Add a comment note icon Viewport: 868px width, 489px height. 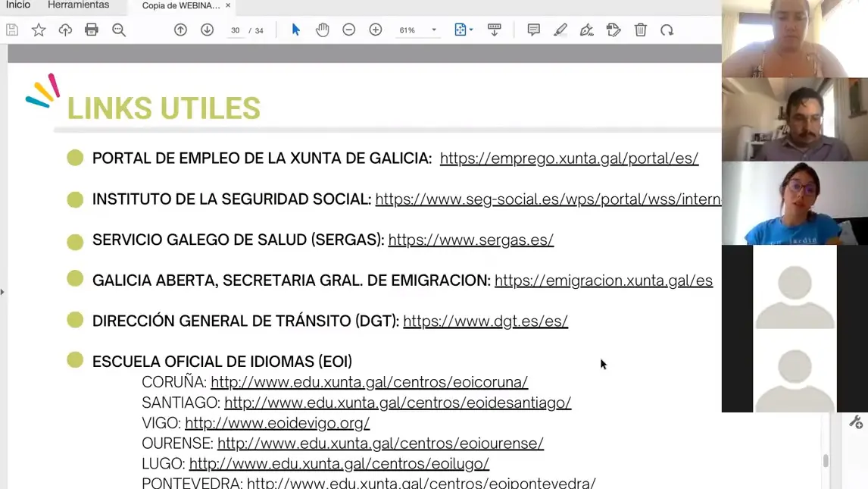click(534, 30)
